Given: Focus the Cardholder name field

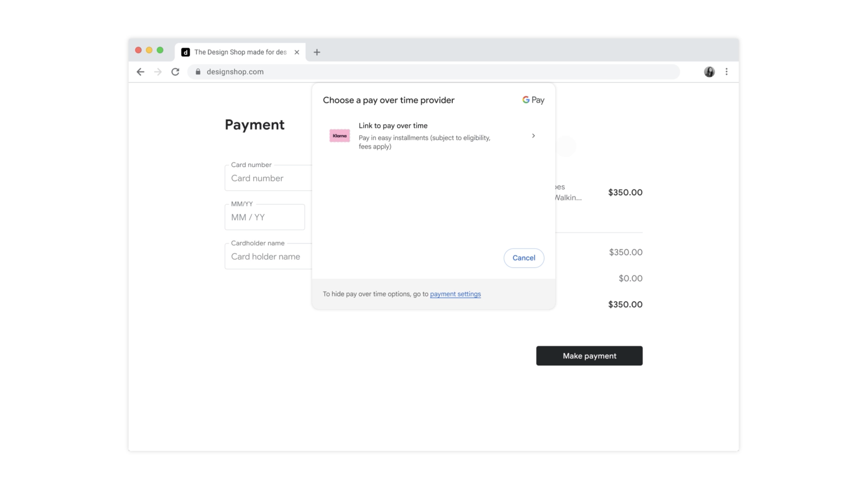Looking at the screenshot, I should 268,256.
